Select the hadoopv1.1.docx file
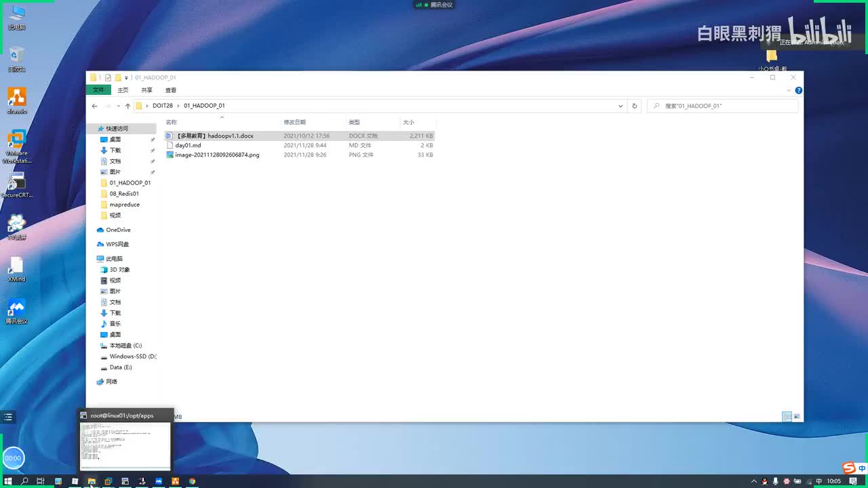Image resolution: width=868 pixels, height=488 pixels. 300,136
